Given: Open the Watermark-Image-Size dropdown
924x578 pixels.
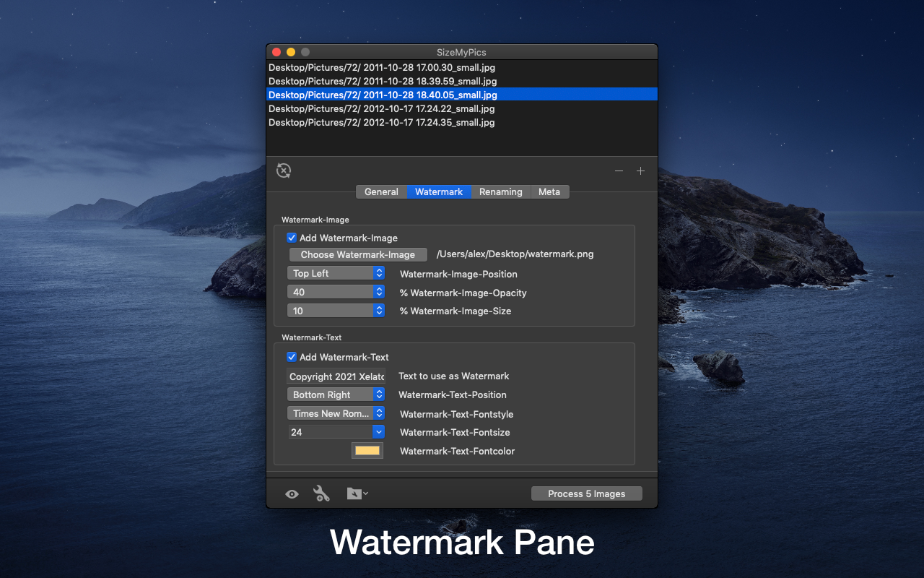Looking at the screenshot, I should tap(336, 311).
